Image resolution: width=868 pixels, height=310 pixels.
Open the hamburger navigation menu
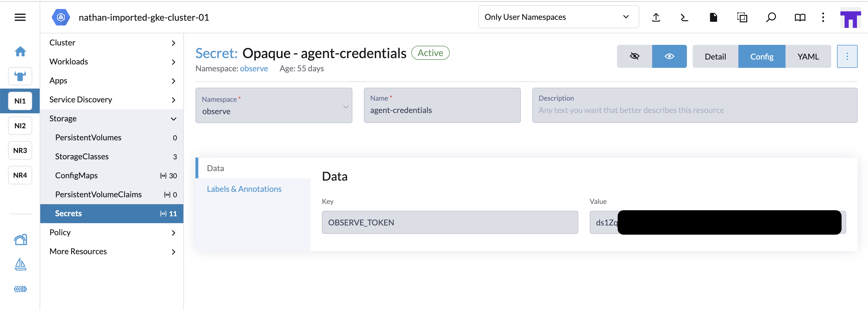coord(20,17)
